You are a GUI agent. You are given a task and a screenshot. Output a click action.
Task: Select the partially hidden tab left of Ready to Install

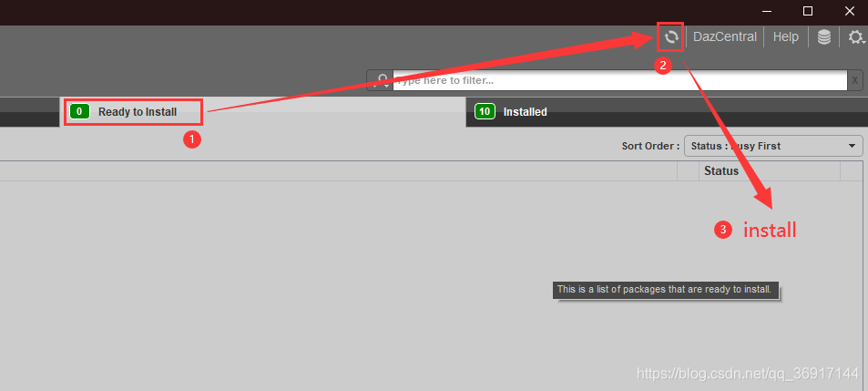pyautogui.click(x=29, y=113)
